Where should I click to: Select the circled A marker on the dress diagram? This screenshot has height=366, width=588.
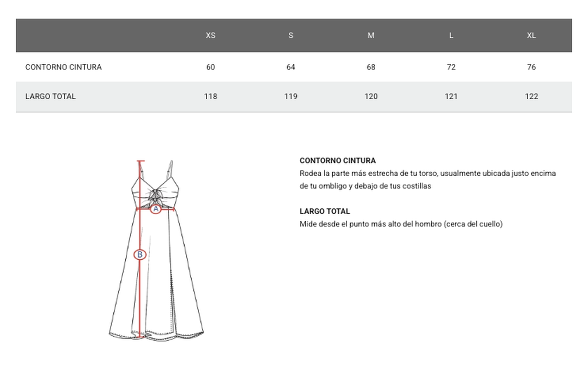pos(156,209)
